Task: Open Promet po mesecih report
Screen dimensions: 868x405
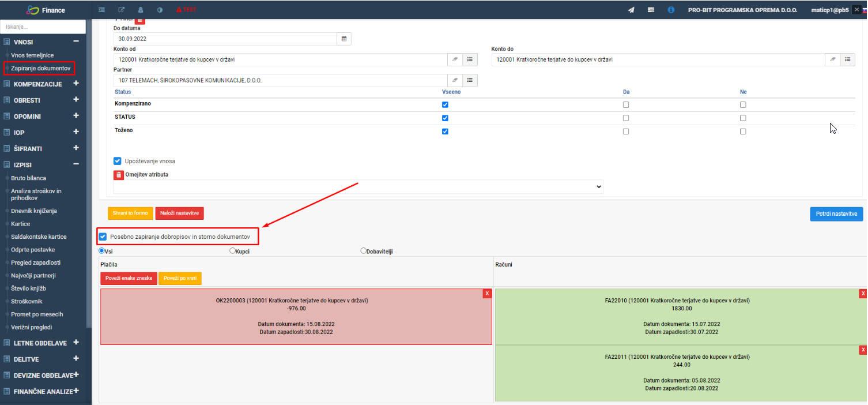Action: click(x=37, y=314)
